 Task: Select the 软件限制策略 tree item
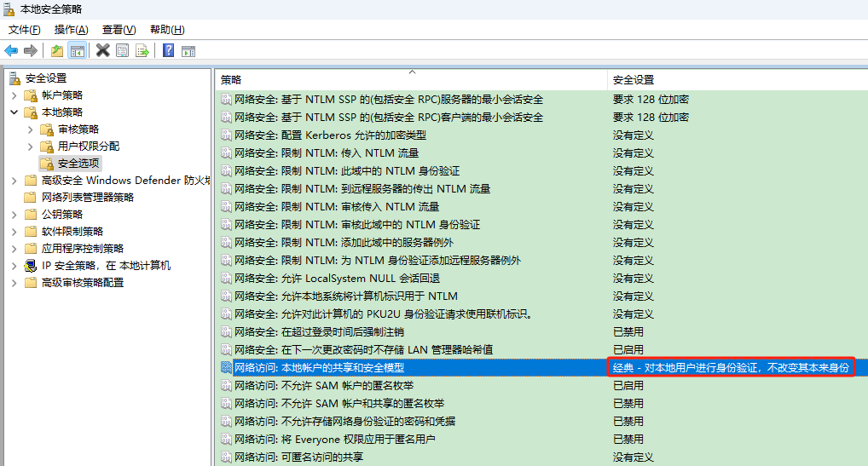(x=72, y=232)
